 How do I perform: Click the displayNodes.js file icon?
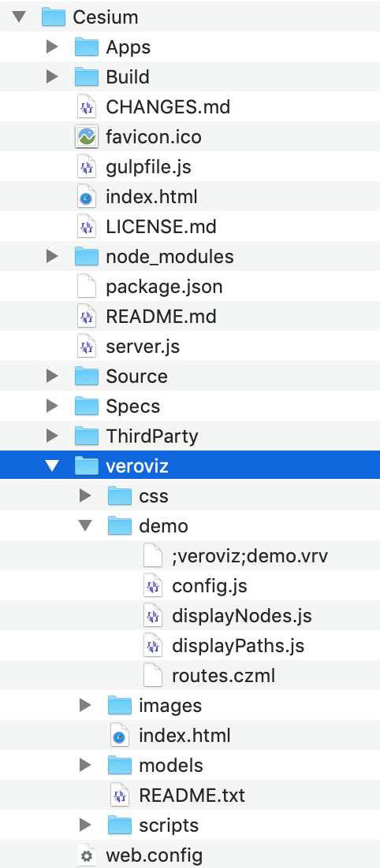(x=152, y=615)
